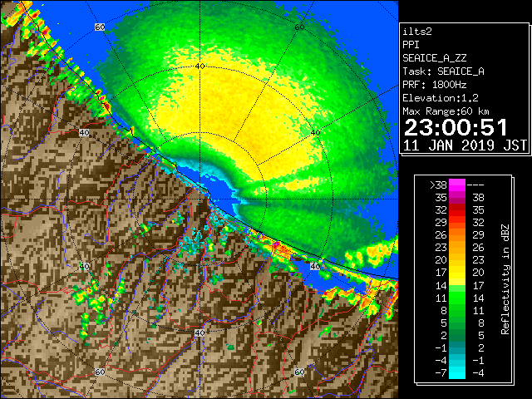532x399 pixels.
Task: Click the '>38' legend label
Action: pyautogui.click(x=438, y=185)
